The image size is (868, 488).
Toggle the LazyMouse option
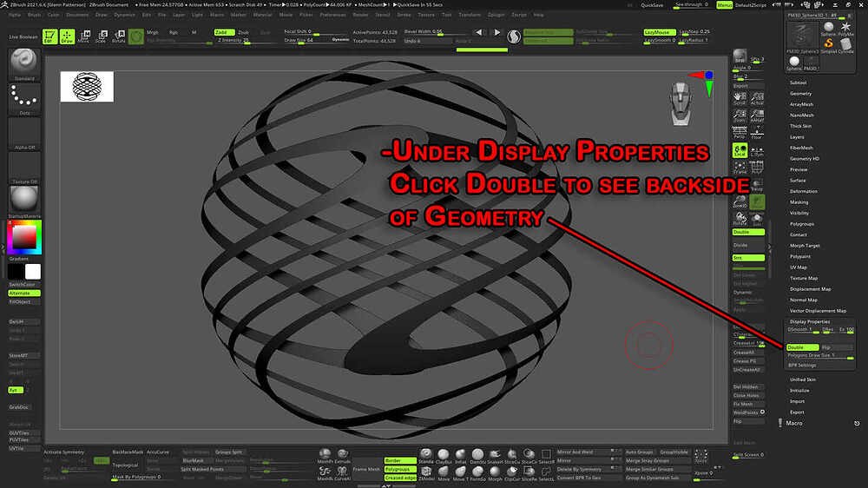pos(660,32)
